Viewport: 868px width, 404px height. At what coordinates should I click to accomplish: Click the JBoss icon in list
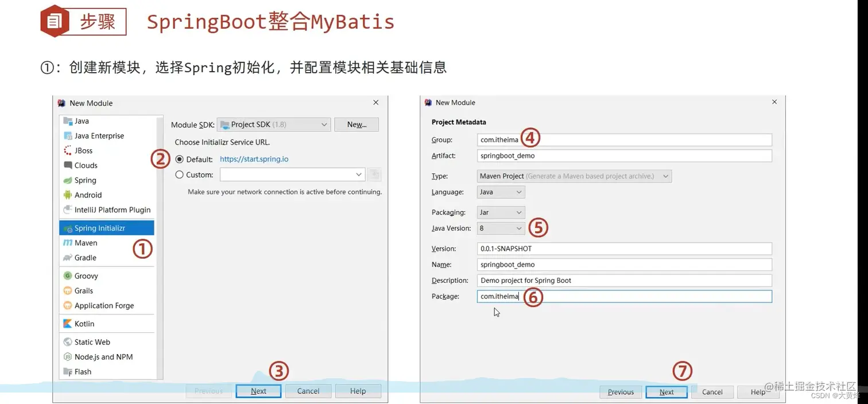68,150
